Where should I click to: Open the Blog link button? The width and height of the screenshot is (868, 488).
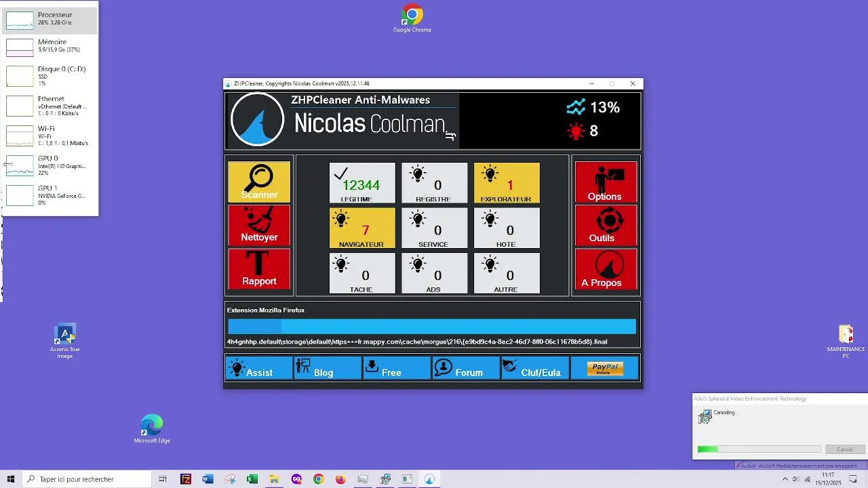(x=328, y=368)
